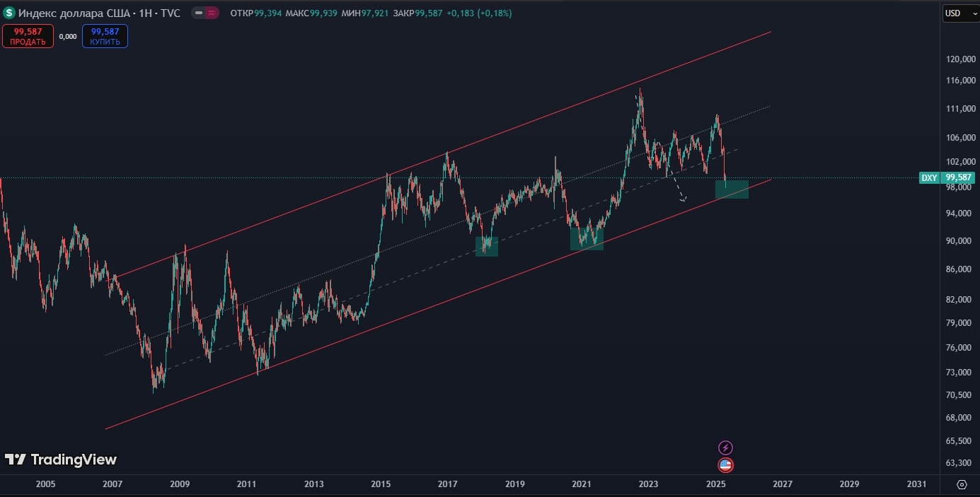980x497 pixels.
Task: Select the green rectangle near 2018
Action: point(487,247)
